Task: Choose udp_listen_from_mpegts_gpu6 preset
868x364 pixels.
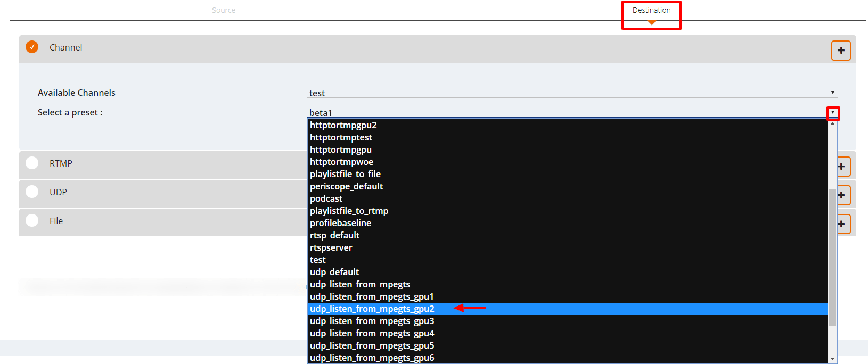Action: point(568,358)
